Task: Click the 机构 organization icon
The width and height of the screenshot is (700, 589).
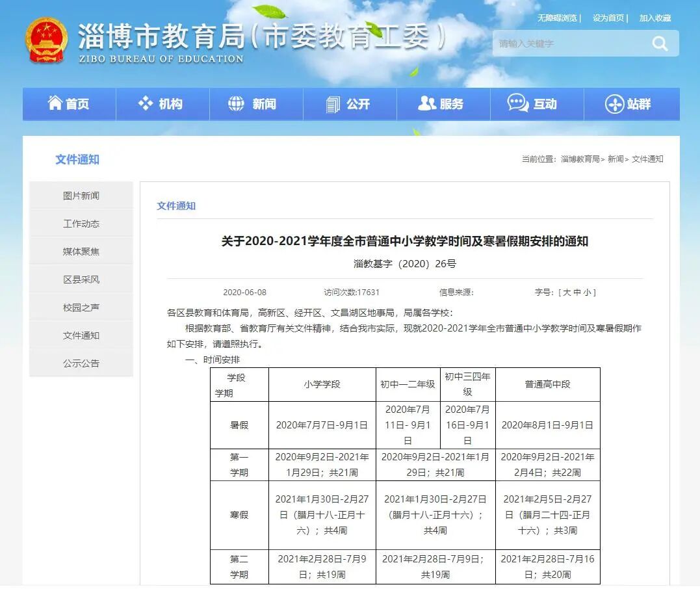Action: 144,104
